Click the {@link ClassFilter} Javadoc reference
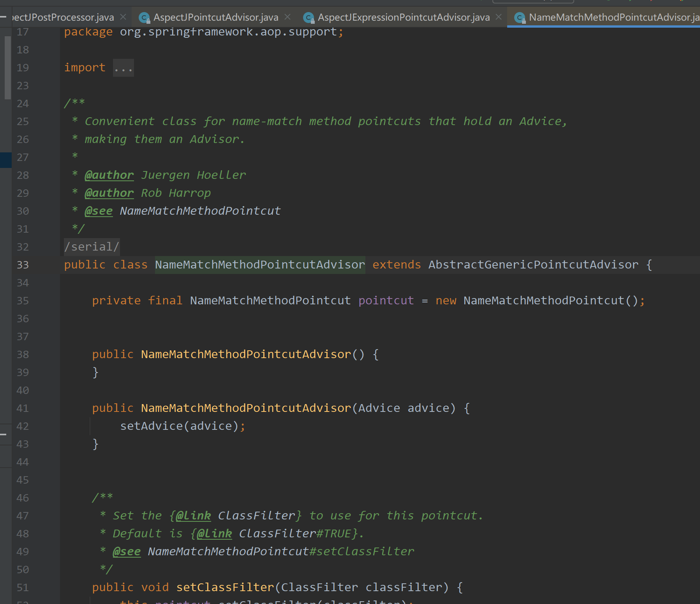The width and height of the screenshot is (700, 604). click(235, 516)
